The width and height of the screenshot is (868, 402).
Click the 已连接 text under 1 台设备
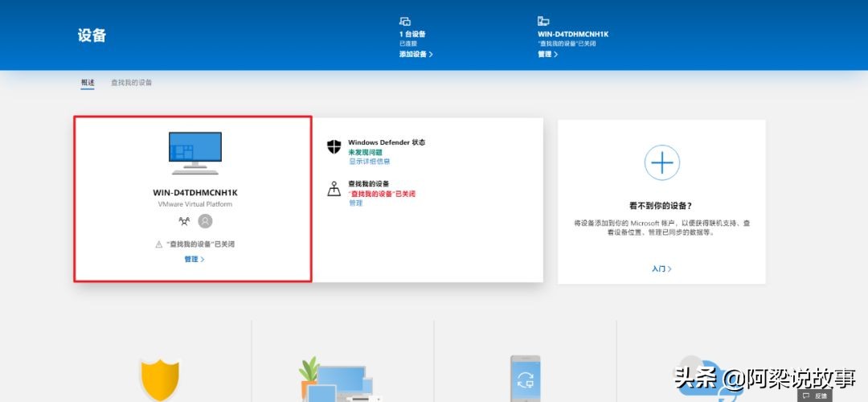click(x=408, y=43)
